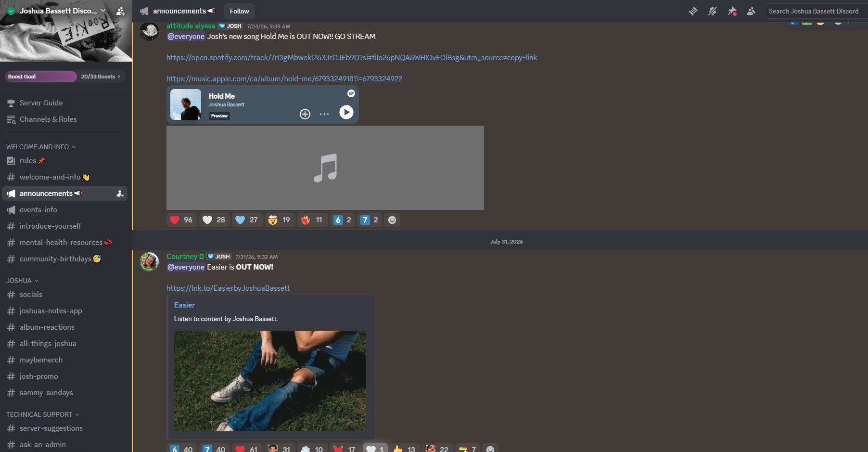868x452 pixels.
Task: Click the hash icon beside maybemerch
Action: [x=11, y=360]
